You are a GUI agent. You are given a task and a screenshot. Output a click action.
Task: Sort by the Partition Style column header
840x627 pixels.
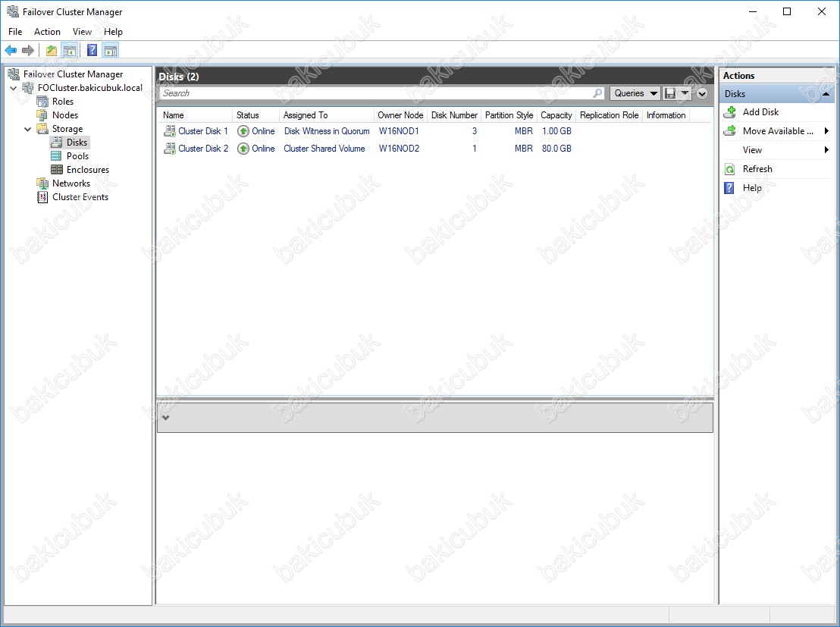(x=509, y=115)
